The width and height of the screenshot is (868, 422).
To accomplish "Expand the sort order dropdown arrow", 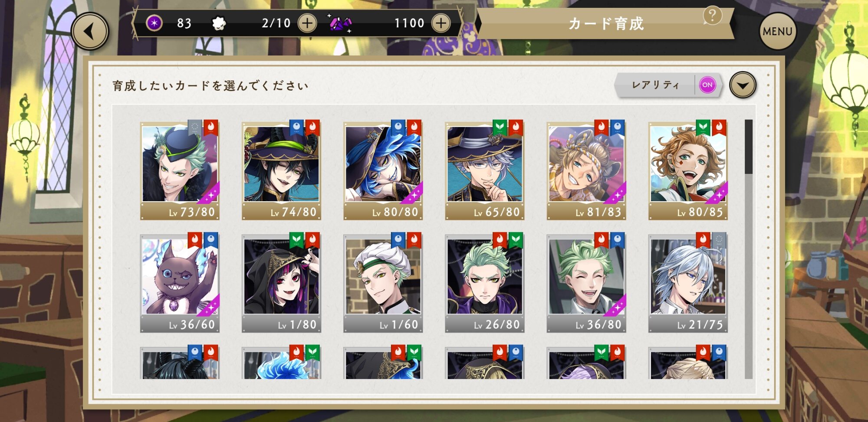I will click(743, 85).
